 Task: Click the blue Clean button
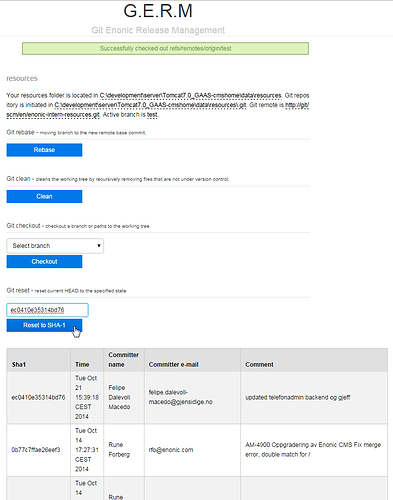44,196
